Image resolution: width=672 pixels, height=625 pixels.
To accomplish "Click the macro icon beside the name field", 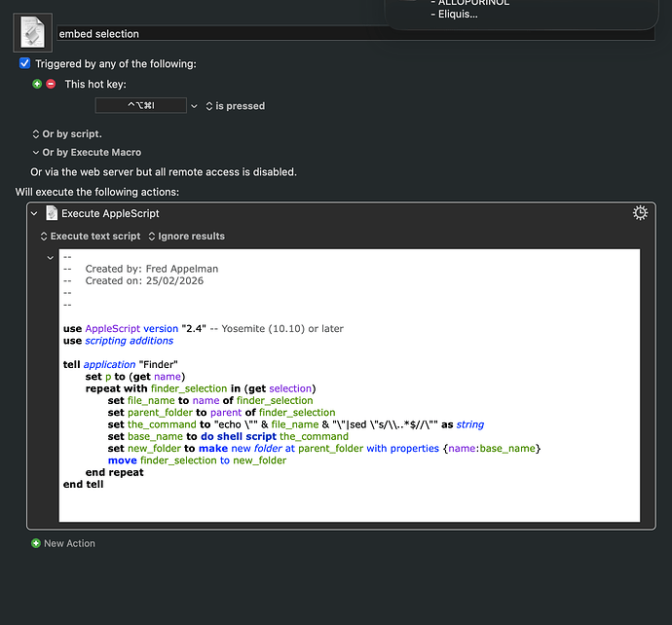I will click(x=32, y=32).
